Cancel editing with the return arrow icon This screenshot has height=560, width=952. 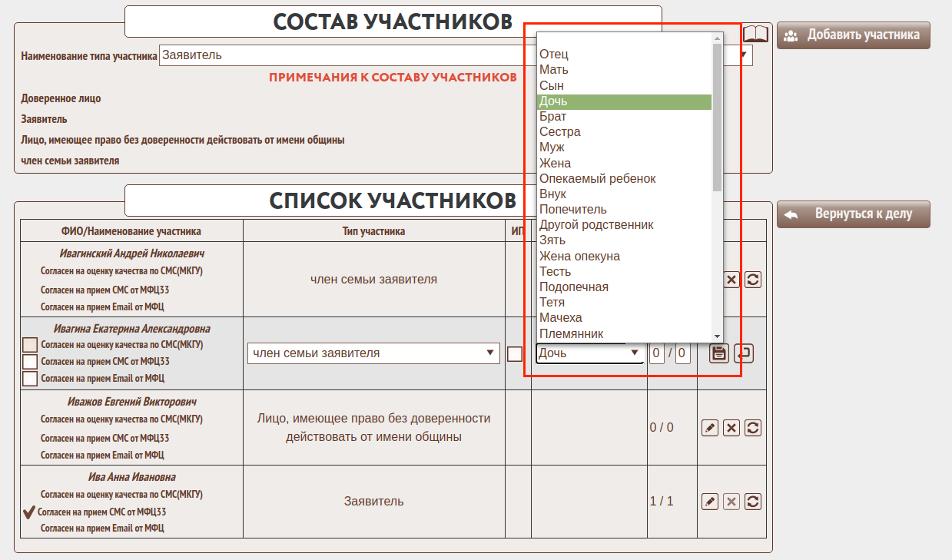click(744, 353)
